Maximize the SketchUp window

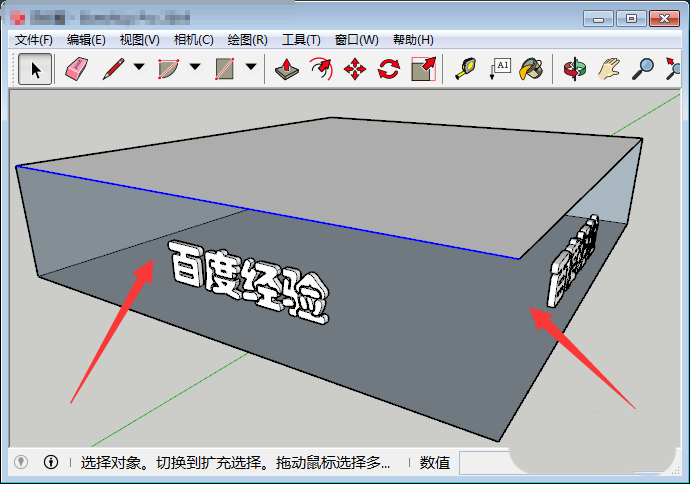(631, 18)
